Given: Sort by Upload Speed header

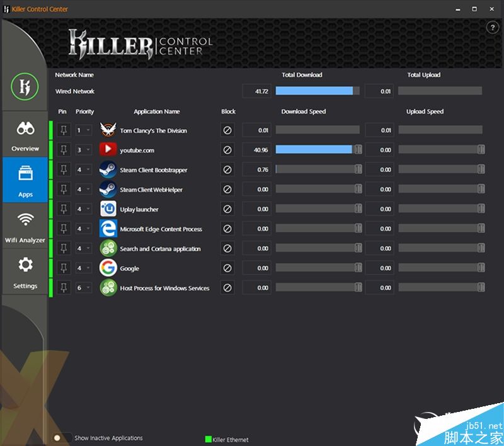Looking at the screenshot, I should coord(425,111).
